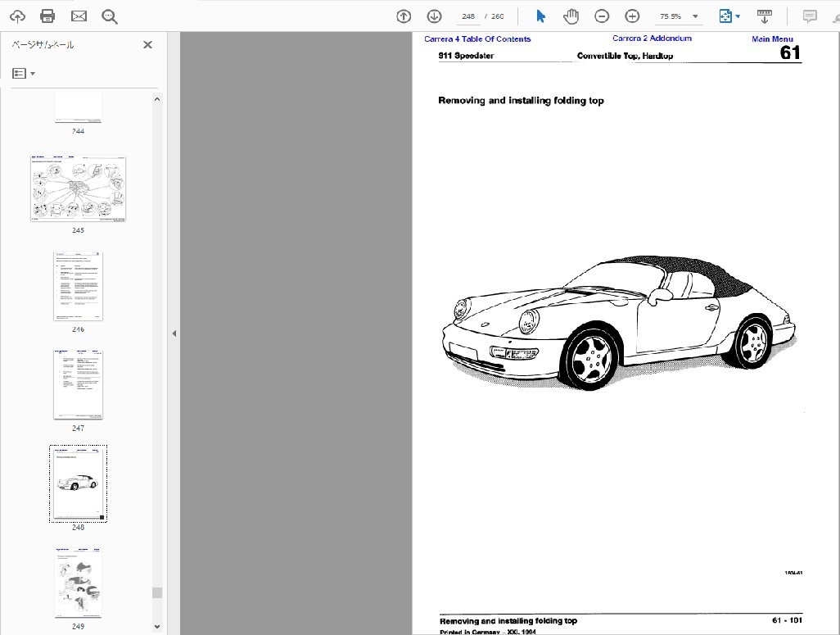Open Carrera 2 Addendum link
The width and height of the screenshot is (840, 635).
point(652,39)
